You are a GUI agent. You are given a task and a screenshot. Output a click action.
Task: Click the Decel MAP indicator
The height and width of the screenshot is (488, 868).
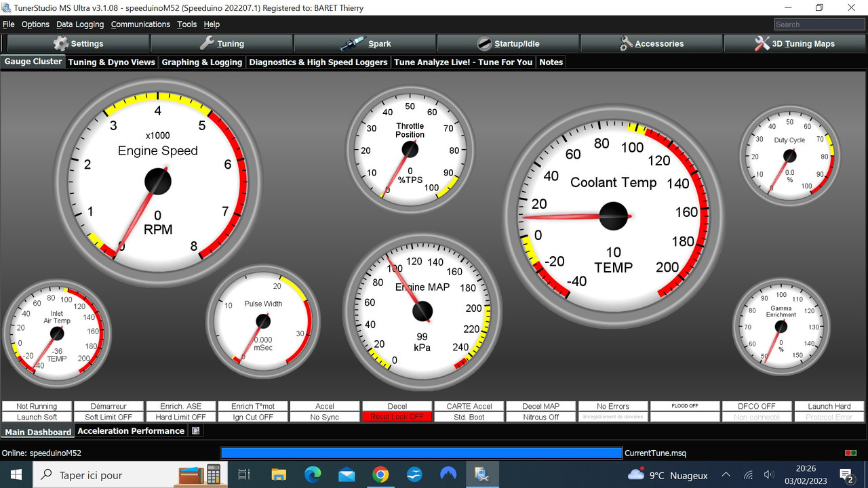[541, 406]
